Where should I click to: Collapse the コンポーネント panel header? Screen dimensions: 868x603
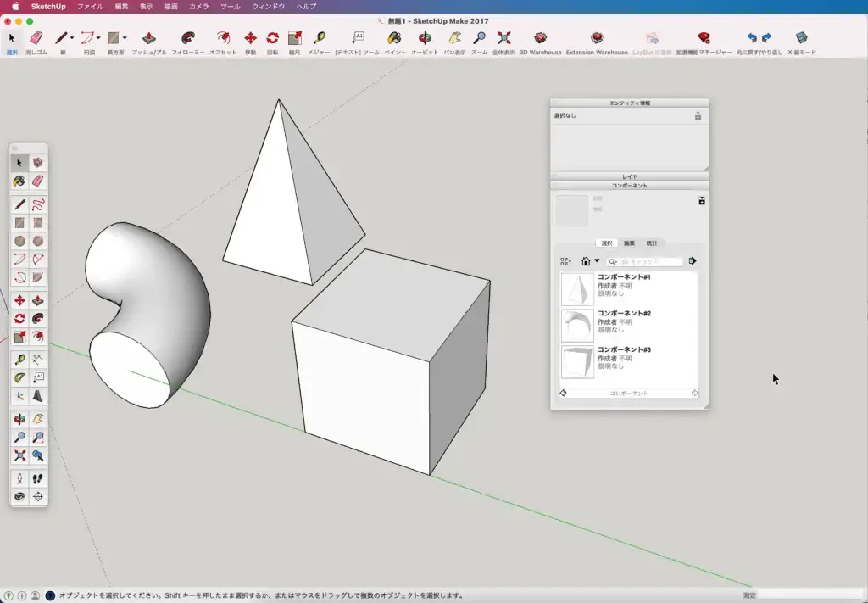(x=630, y=186)
